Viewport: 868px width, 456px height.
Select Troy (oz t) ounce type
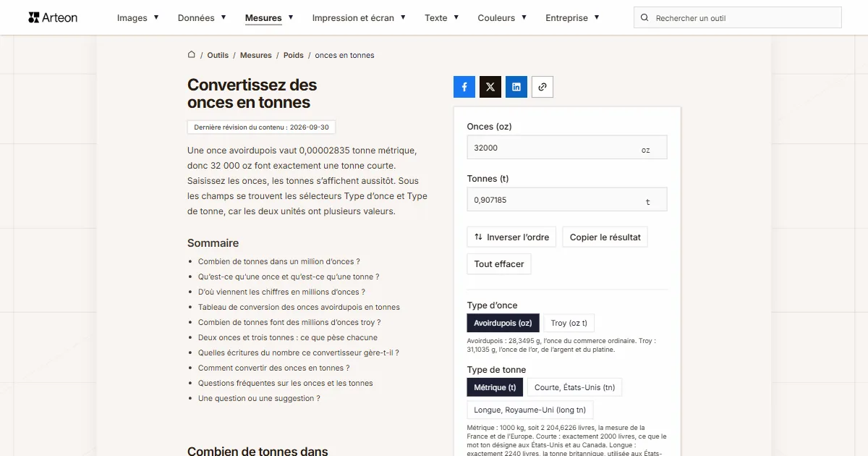click(569, 323)
